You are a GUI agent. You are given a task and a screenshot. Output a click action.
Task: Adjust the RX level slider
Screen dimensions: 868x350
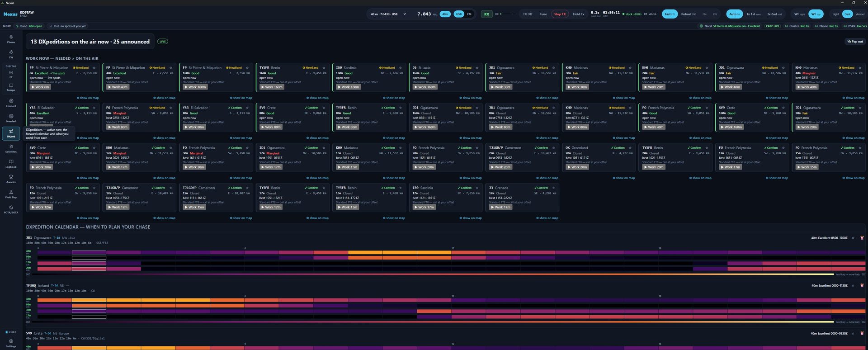pyautogui.click(x=508, y=14)
